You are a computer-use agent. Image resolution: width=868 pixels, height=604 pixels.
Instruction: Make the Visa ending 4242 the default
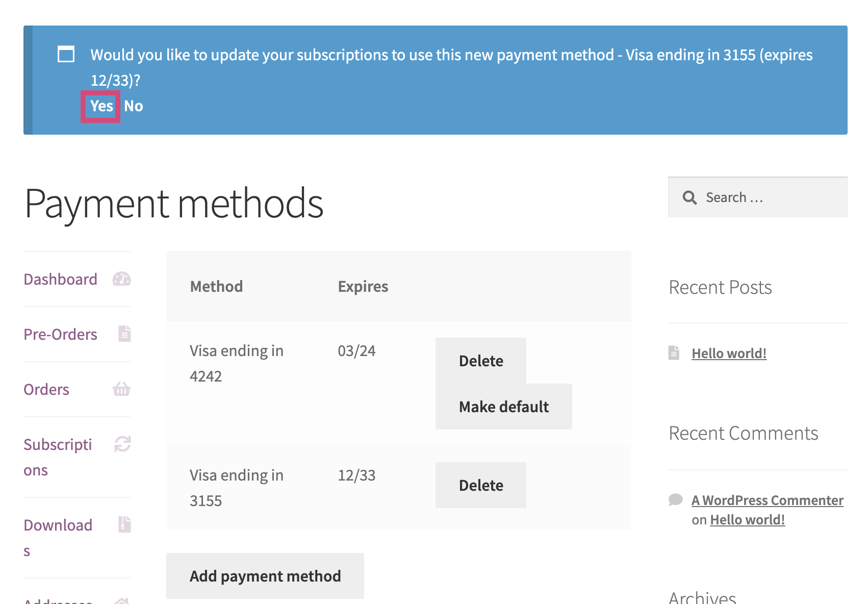tap(503, 407)
